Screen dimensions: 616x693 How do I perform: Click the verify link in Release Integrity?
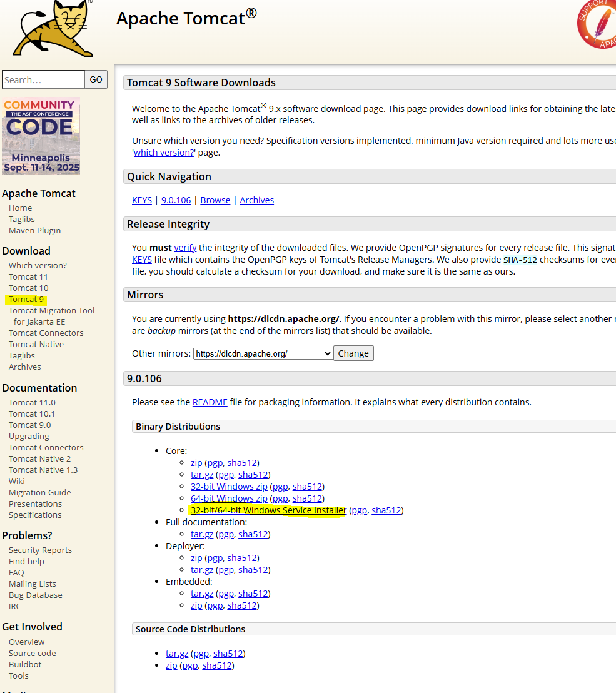coord(185,248)
